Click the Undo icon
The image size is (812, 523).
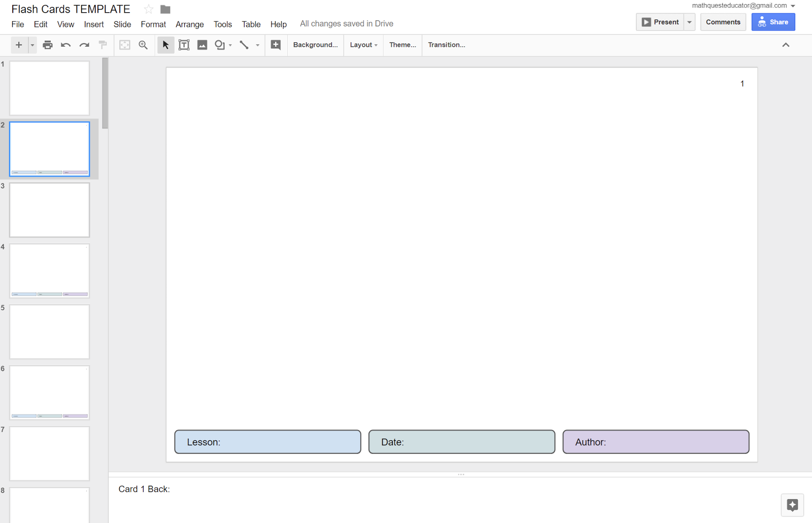point(65,45)
